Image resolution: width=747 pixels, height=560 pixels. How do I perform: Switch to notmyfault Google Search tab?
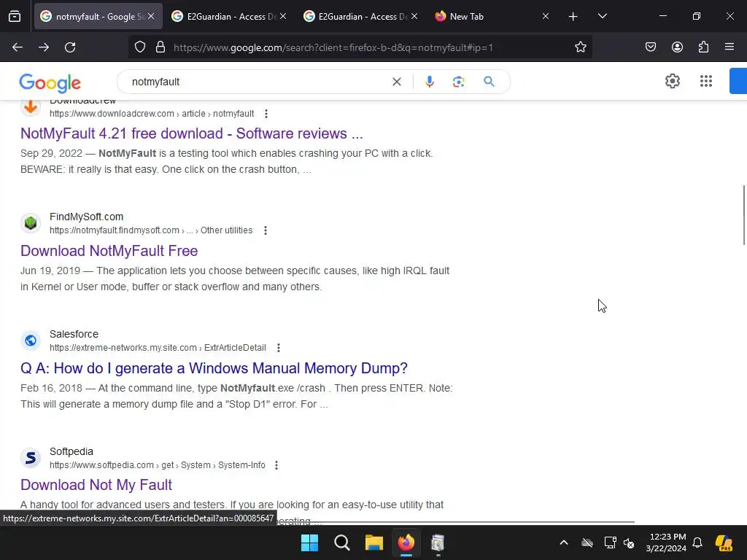(x=98, y=16)
